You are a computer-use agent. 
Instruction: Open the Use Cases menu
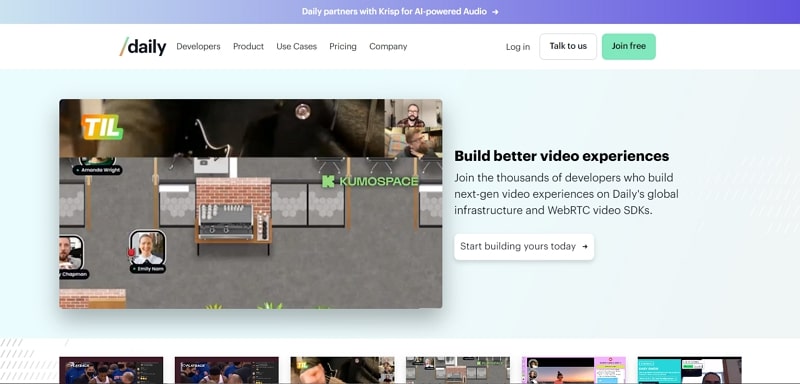pyautogui.click(x=296, y=46)
